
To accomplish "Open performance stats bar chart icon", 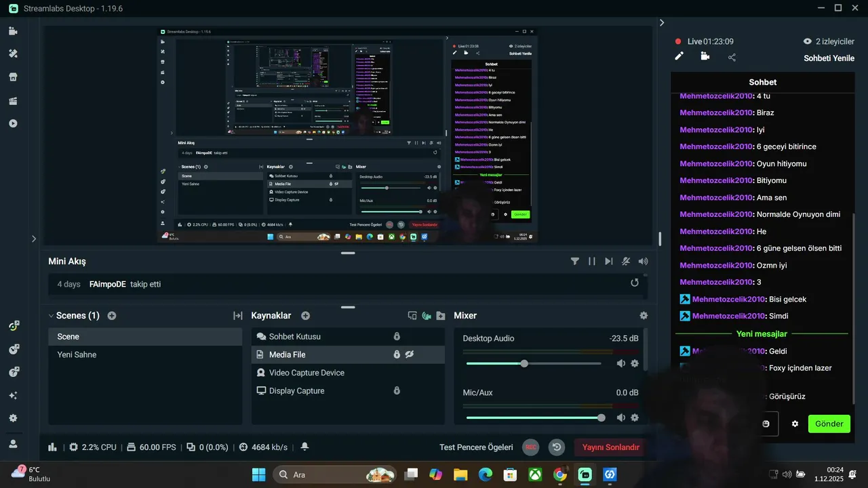I will coord(53,447).
